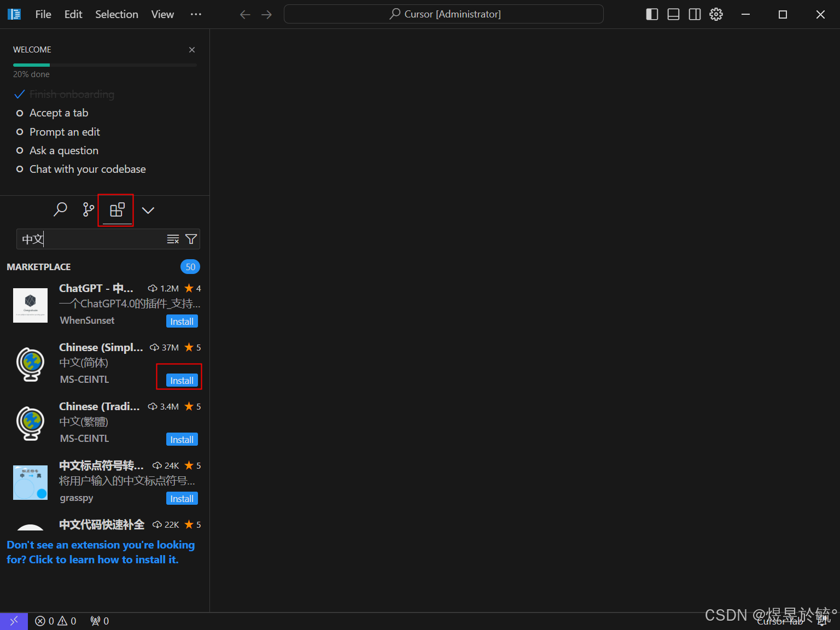Open Chinese (Simplified) globe icon
Image resolution: width=840 pixels, height=630 pixels.
coord(30,364)
